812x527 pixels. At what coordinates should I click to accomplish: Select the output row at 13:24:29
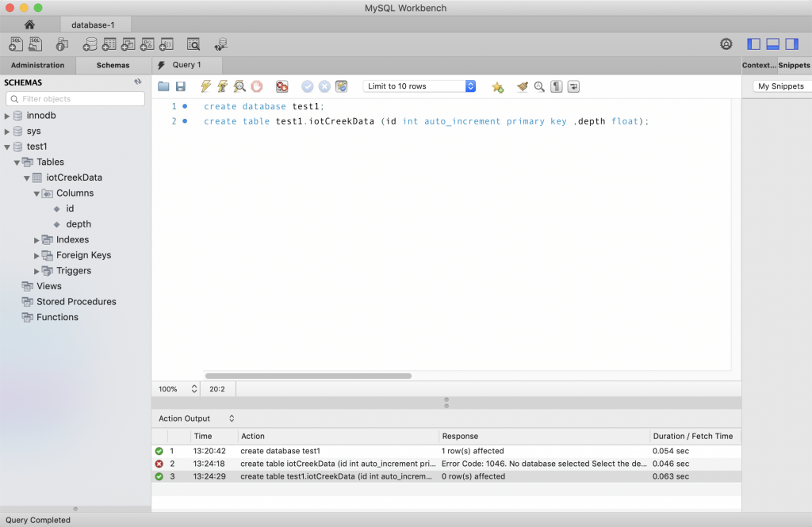point(446,476)
